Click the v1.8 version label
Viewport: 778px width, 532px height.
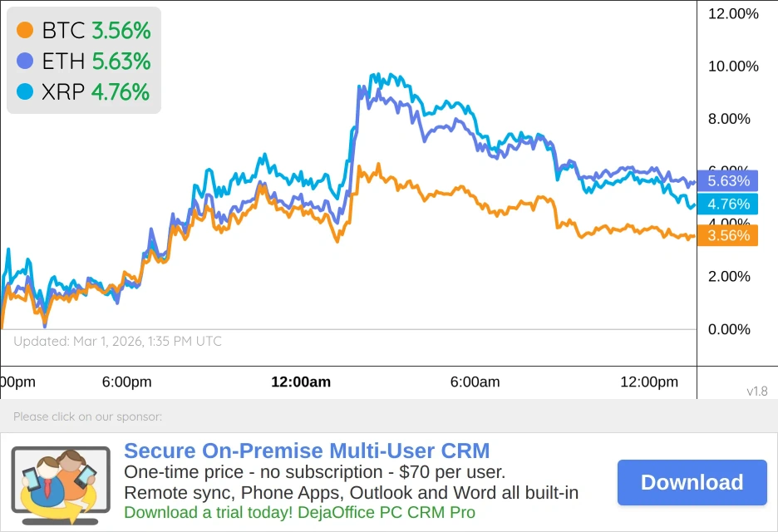click(757, 391)
